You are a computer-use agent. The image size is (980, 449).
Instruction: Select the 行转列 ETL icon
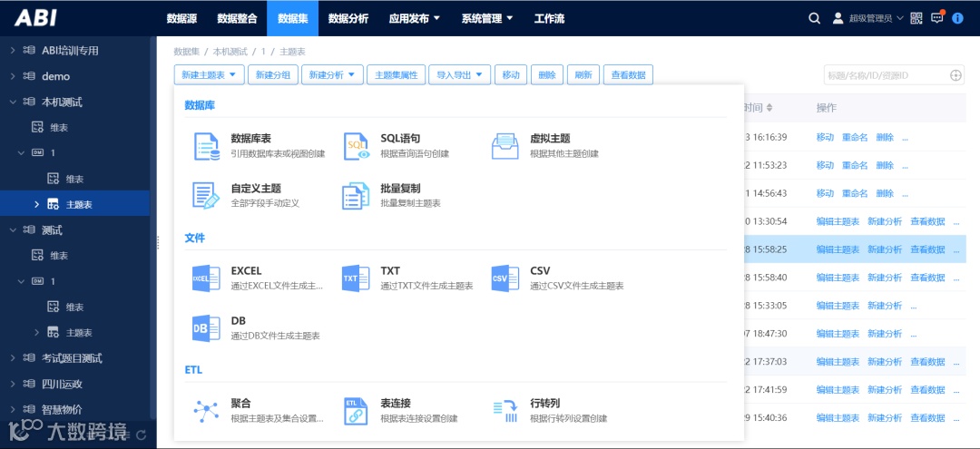[x=505, y=411]
